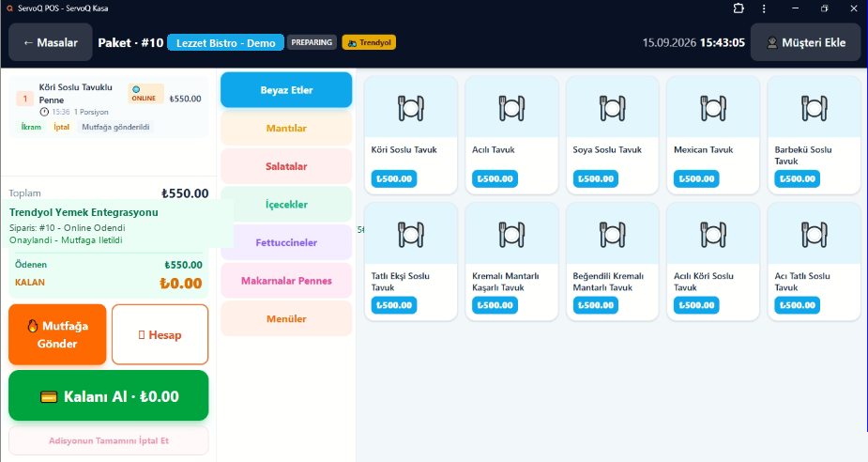Click the Ödenen ₺550.00 amount

tap(183, 265)
